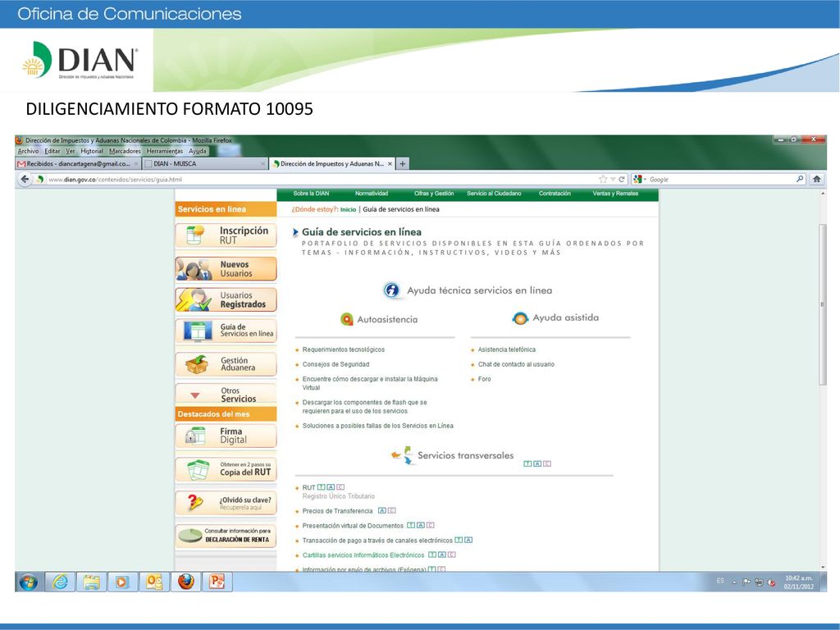Open the Inscripción RUT service button
This screenshot has height=630, width=840.
[226, 235]
